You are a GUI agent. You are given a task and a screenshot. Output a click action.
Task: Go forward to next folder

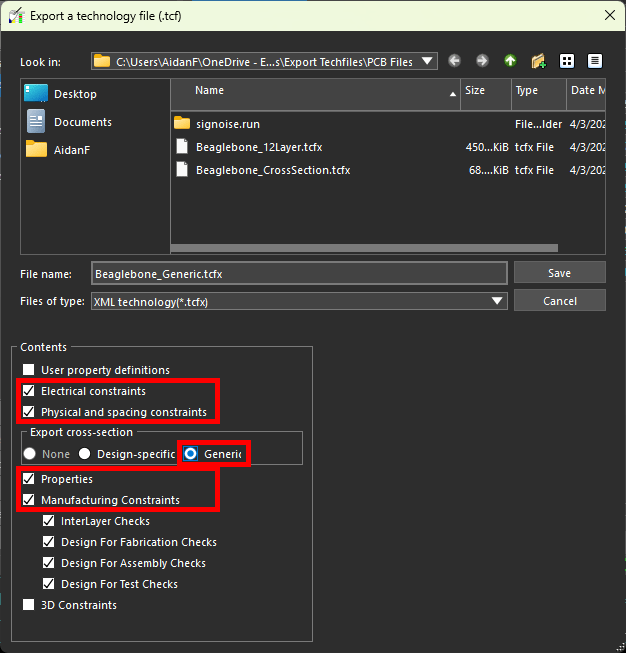pyautogui.click(x=482, y=61)
